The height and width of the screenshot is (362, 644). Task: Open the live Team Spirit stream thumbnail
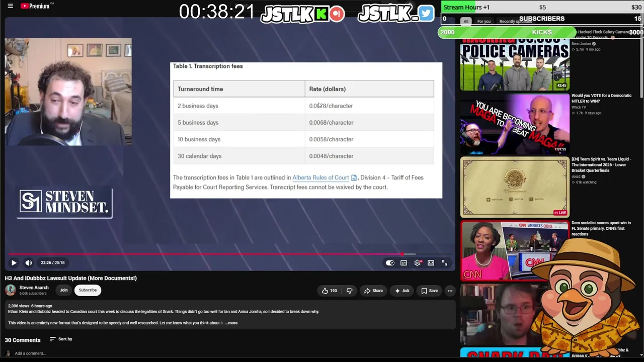(x=515, y=187)
